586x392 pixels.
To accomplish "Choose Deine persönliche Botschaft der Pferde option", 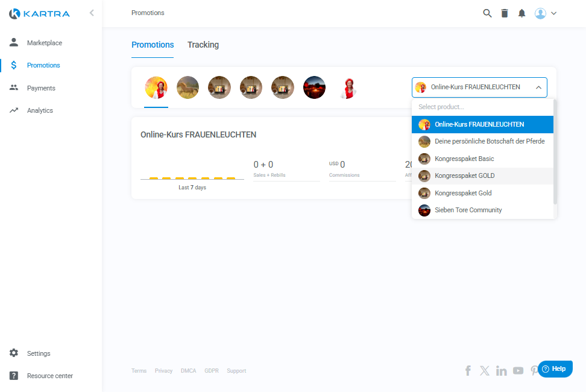I will coord(482,141).
